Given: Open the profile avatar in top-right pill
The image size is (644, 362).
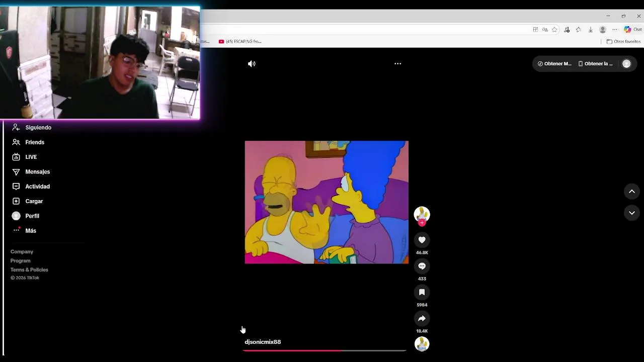Looking at the screenshot, I should tap(626, 64).
